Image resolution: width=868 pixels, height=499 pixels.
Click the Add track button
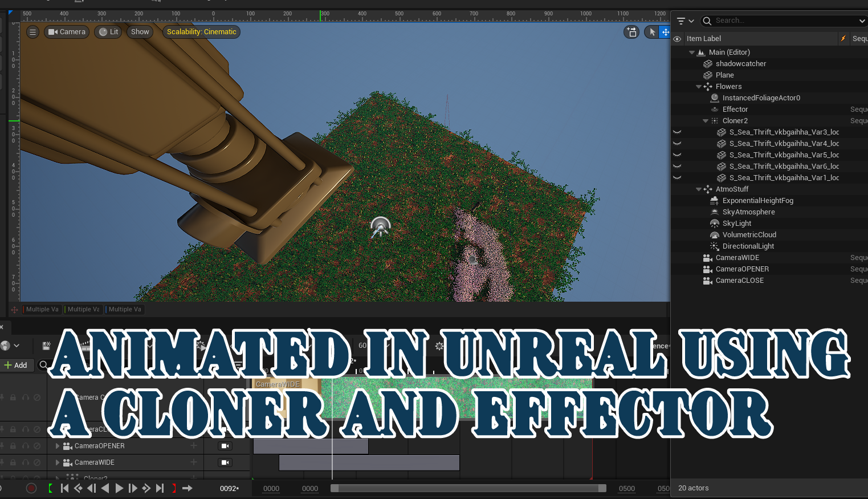[16, 365]
